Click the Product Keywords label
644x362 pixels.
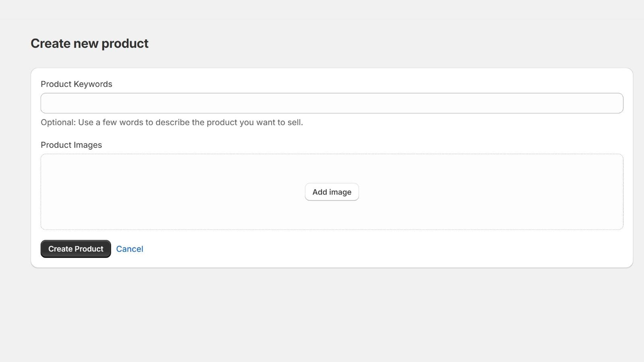(76, 84)
